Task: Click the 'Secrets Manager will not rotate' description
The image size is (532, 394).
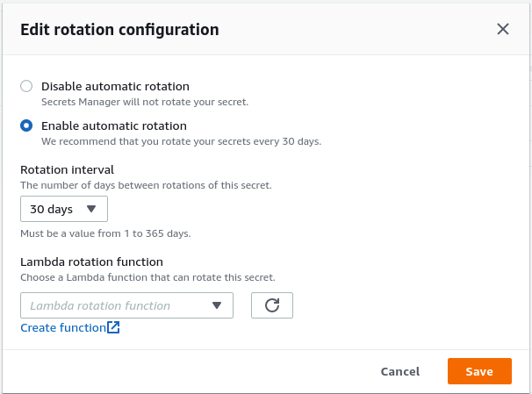Action: tap(145, 102)
